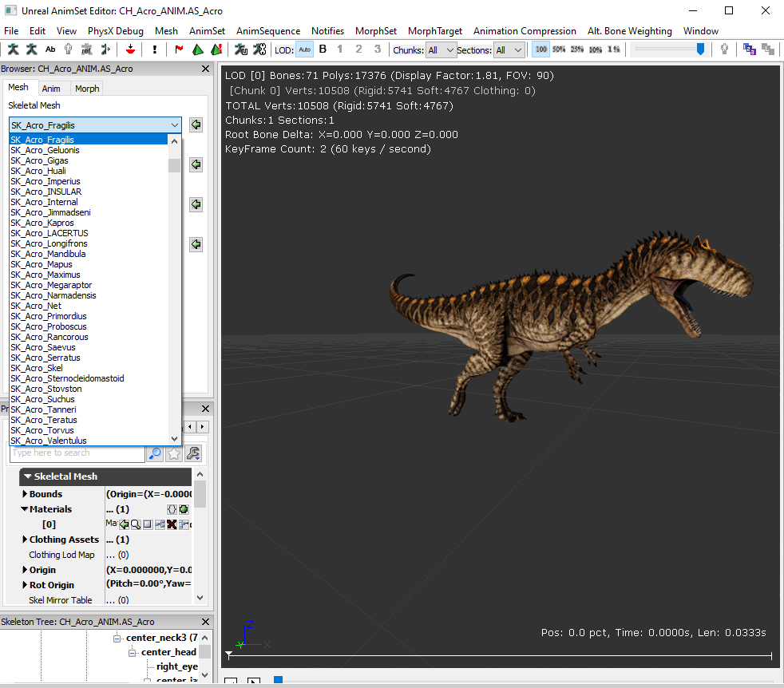This screenshot has height=688, width=784.
Task: Click the favorites star icon in properties
Action: (174, 453)
